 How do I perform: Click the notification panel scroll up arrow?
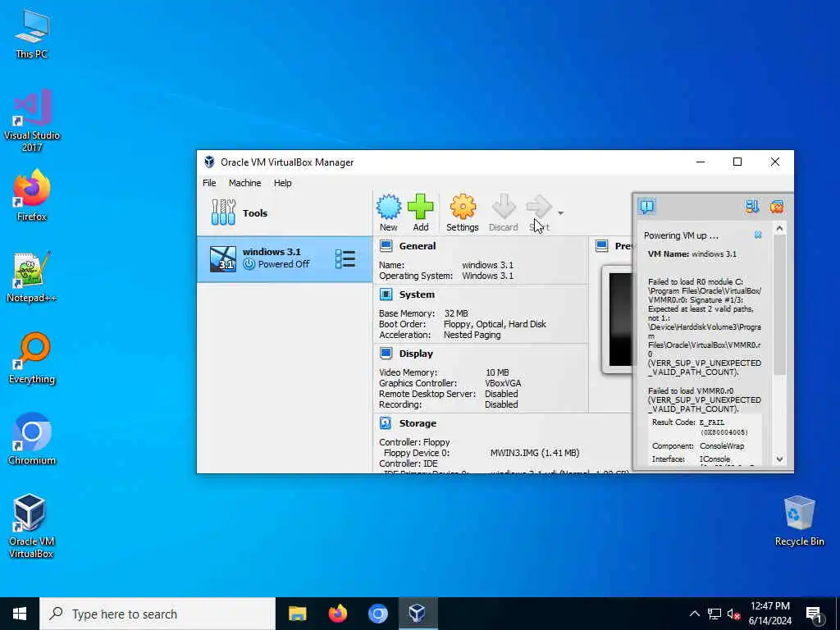tap(779, 229)
